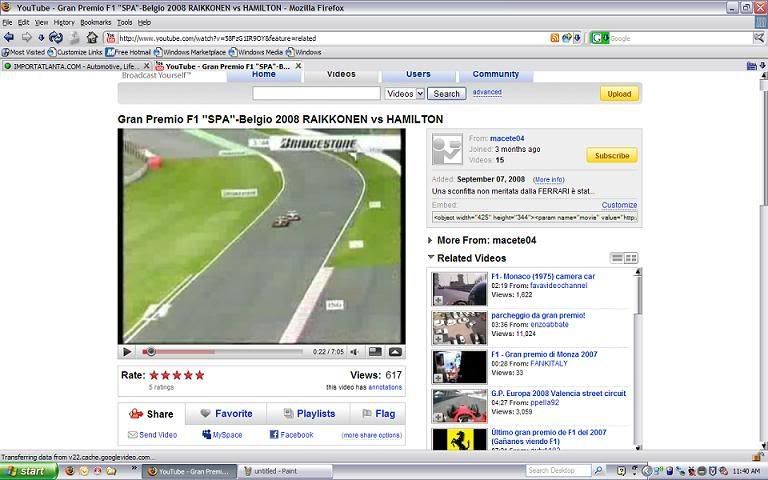Expand More From: macete04 section
This screenshot has height=480, width=768.
pos(431,240)
